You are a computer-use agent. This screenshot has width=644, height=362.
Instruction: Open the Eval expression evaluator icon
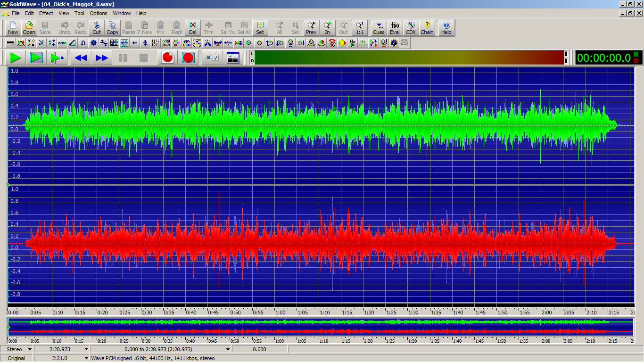(x=395, y=28)
